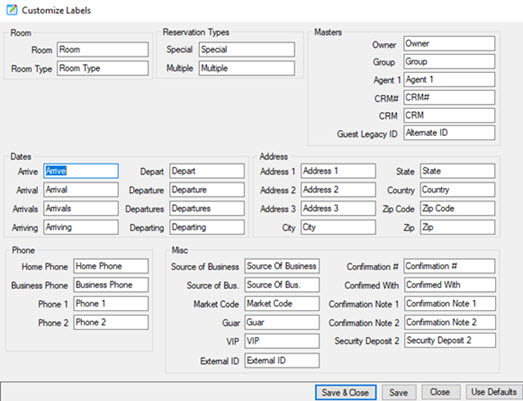Click the Save button
Image resolution: width=523 pixels, height=401 pixels.
click(399, 392)
